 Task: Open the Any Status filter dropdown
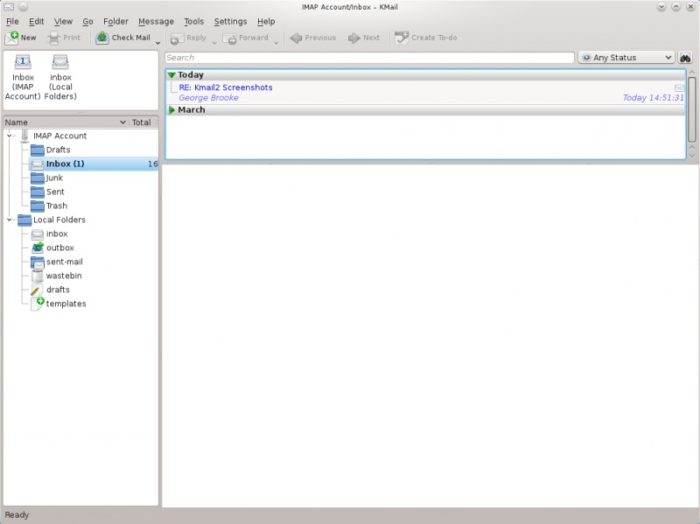point(627,58)
